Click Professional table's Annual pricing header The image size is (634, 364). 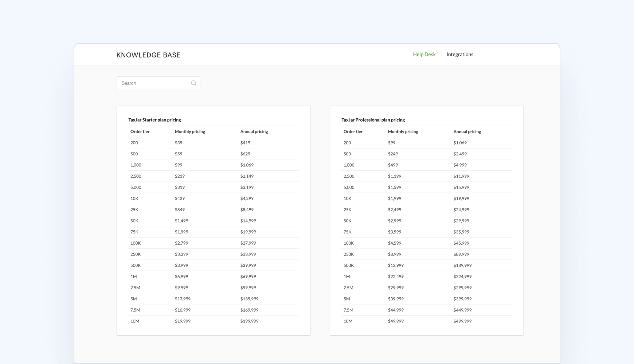467,132
